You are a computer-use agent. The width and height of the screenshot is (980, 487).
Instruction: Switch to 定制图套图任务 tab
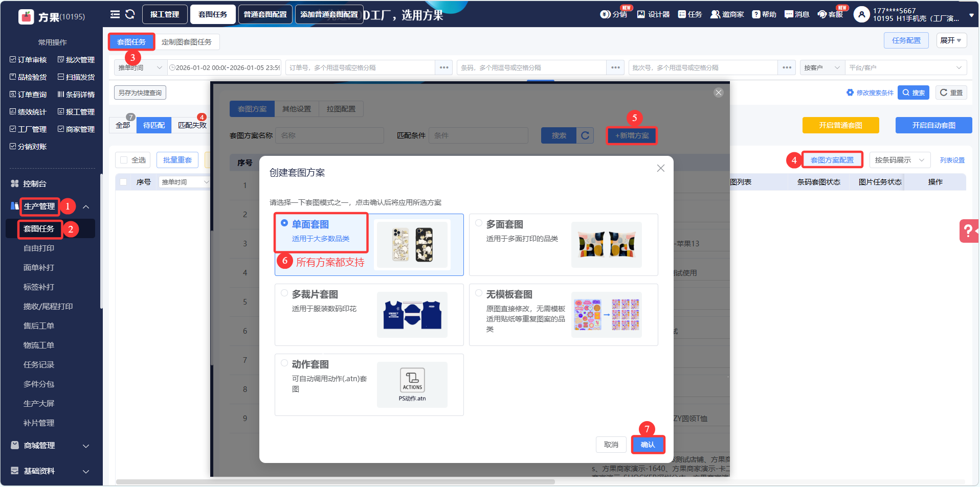tap(187, 42)
